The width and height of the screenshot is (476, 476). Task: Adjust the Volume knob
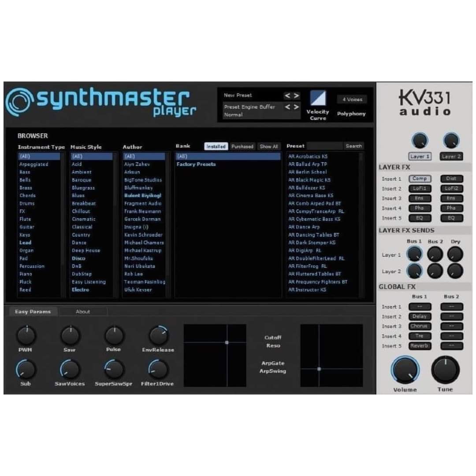[x=405, y=370]
